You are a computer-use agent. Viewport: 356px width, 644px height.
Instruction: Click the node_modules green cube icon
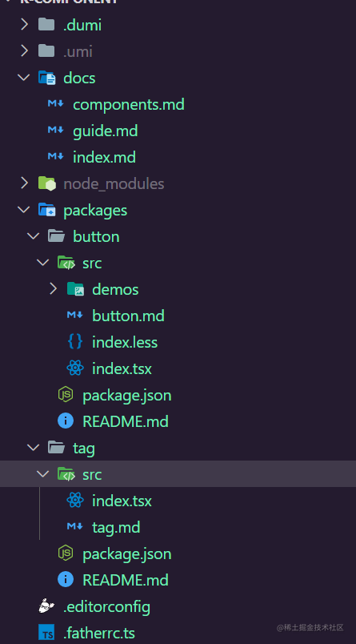(46, 183)
